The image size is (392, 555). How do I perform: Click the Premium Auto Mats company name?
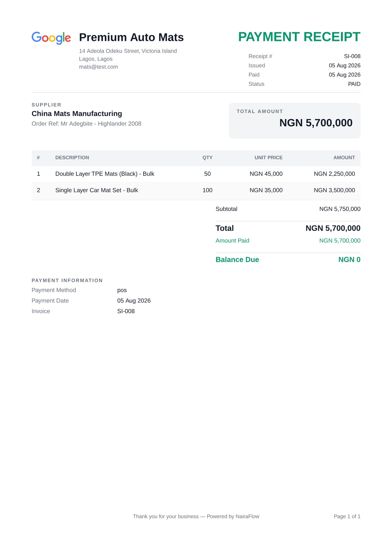131,37
